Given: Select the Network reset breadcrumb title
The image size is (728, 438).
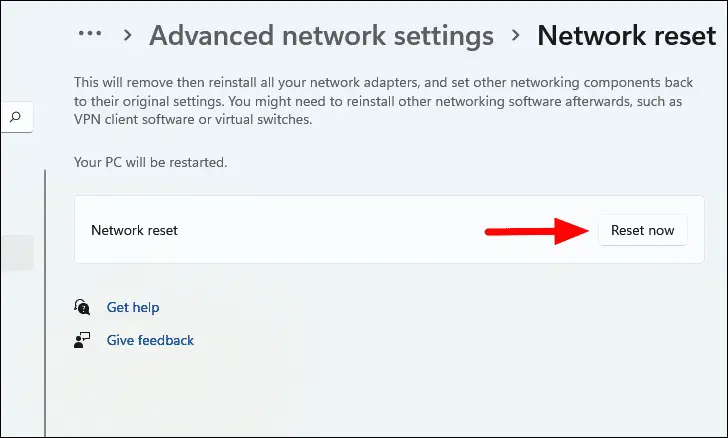Looking at the screenshot, I should (x=627, y=36).
